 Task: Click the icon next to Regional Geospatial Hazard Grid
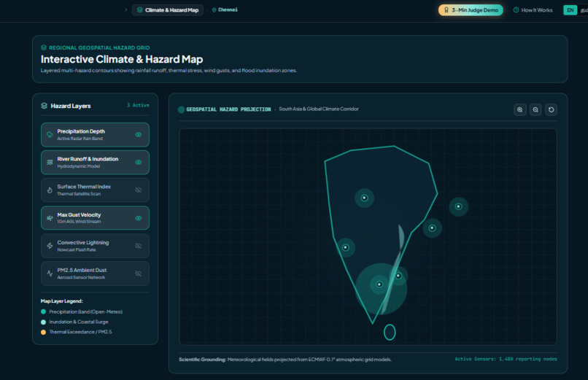tap(44, 47)
